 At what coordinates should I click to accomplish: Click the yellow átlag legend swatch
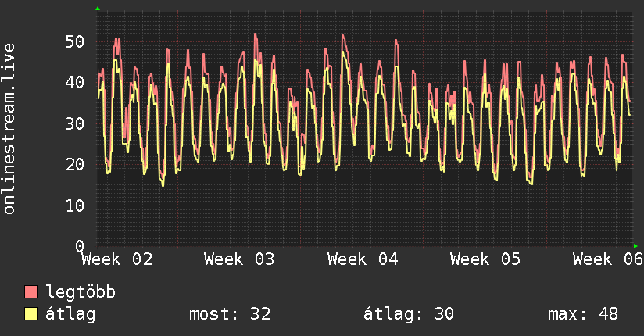[x=30, y=314]
